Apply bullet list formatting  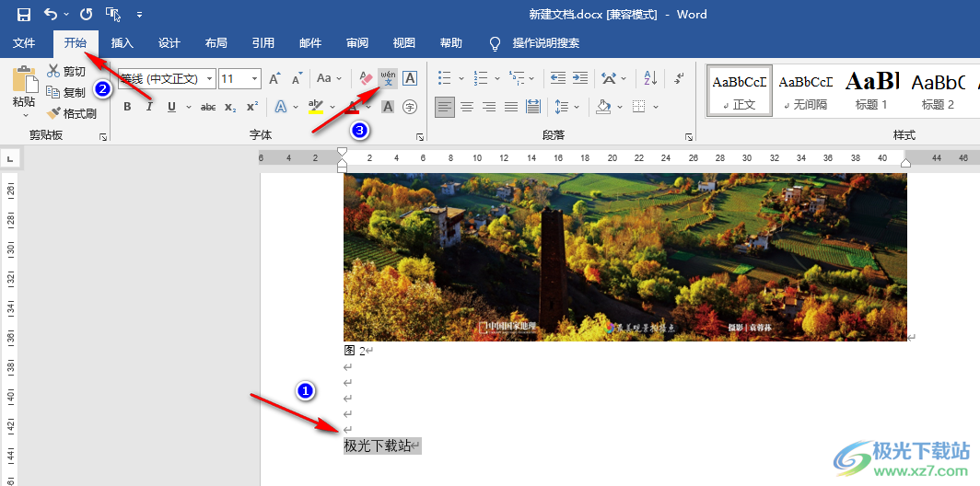tap(444, 79)
